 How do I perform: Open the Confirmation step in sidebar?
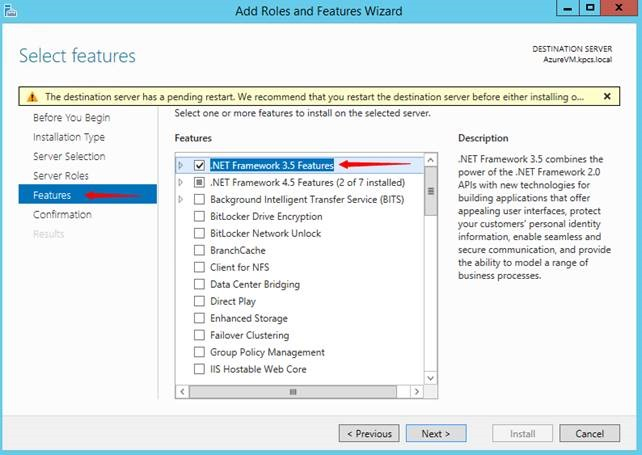coord(62,215)
